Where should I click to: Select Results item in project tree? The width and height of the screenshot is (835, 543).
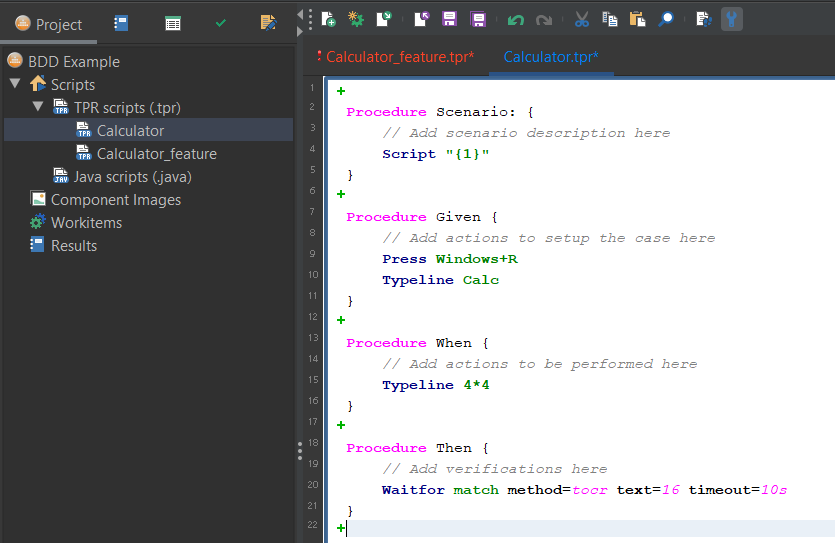[74, 245]
